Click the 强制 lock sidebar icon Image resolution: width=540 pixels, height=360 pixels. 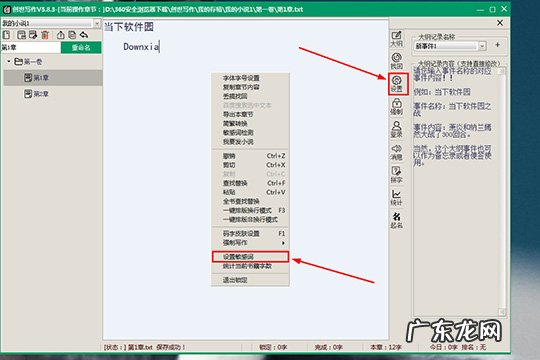coord(396,107)
